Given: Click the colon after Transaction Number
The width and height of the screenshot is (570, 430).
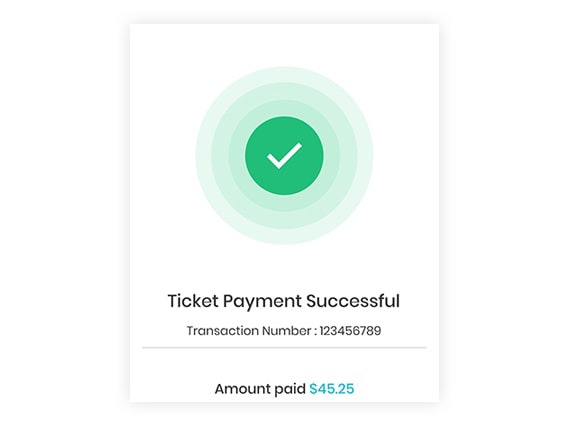Looking at the screenshot, I should point(316,331).
